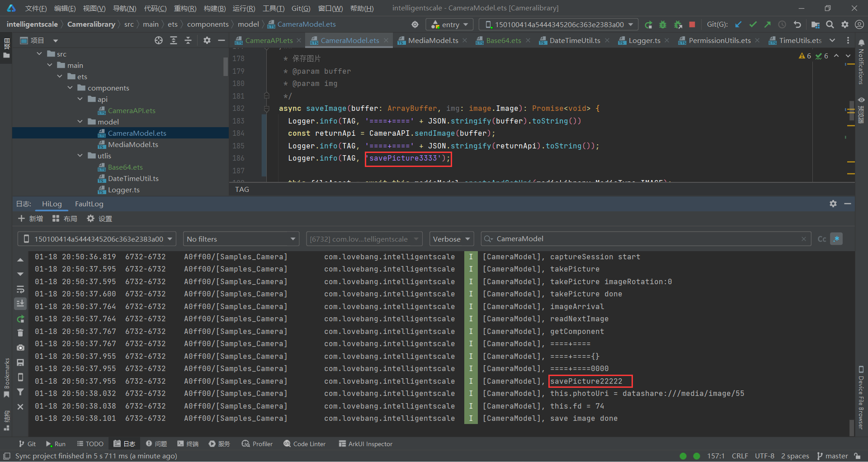Screen dimensions: 868x462
Task: Select MediaModel.ts in project tree
Action: point(133,144)
